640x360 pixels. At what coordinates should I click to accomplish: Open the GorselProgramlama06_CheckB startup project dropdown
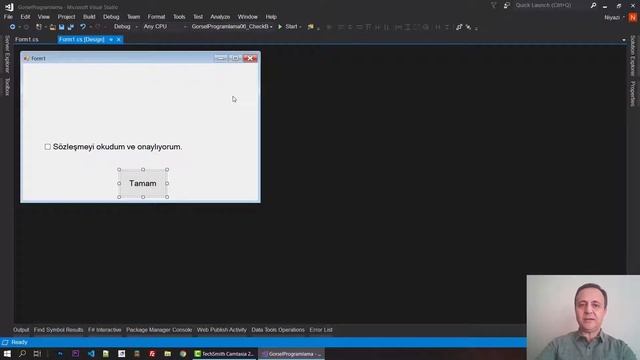pos(232,27)
